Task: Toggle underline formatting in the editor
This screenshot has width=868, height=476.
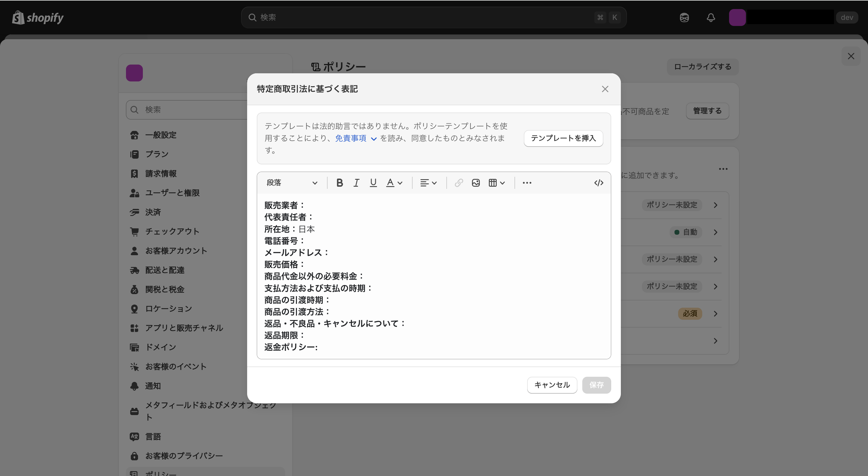Action: coord(373,183)
